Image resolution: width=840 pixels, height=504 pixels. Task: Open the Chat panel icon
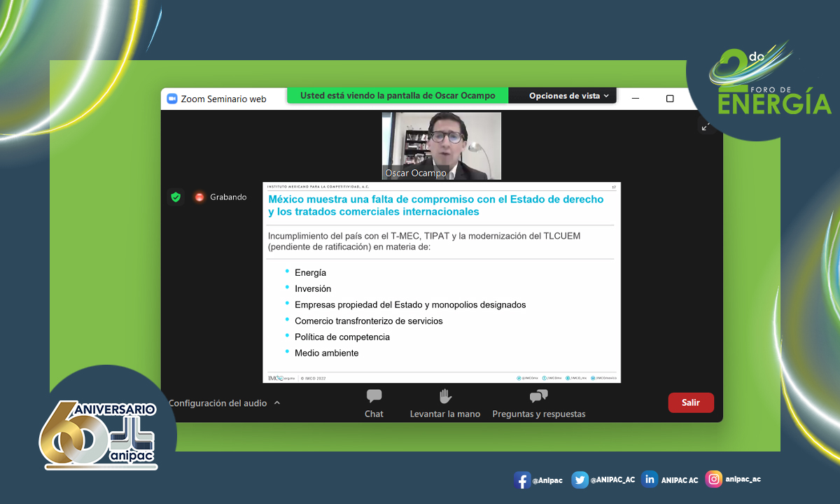[x=374, y=396]
